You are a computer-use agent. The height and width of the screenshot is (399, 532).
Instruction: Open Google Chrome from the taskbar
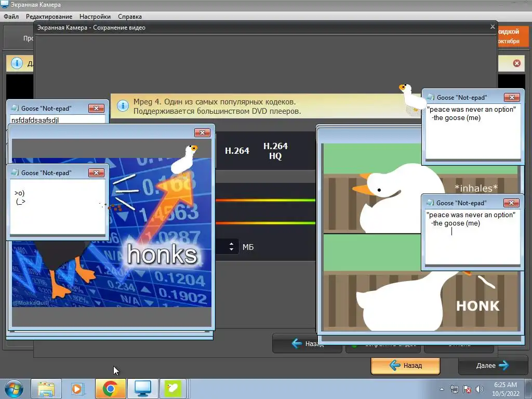point(110,389)
